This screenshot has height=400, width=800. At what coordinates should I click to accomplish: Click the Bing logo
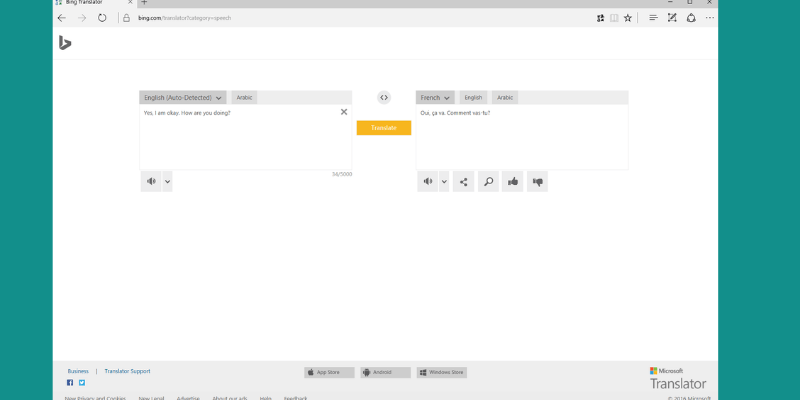(x=65, y=43)
